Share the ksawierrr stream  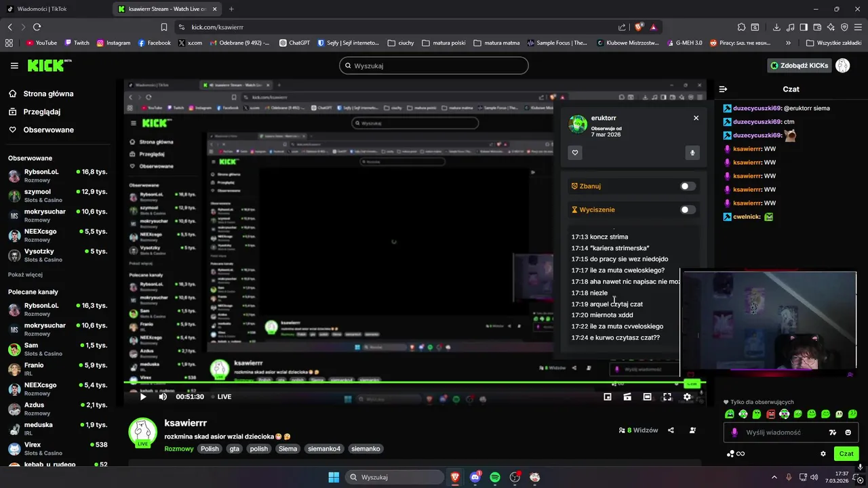(671, 430)
